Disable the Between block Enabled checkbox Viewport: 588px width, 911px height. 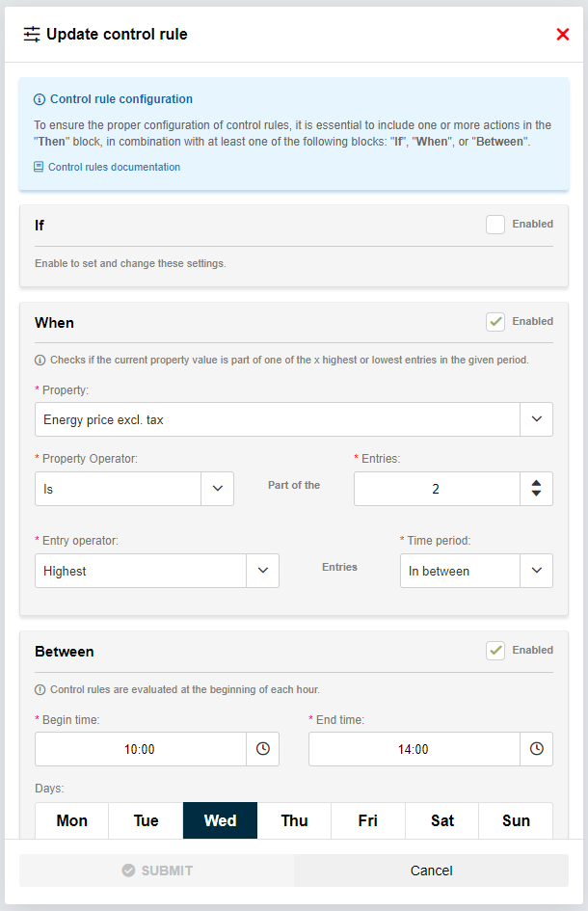(495, 651)
